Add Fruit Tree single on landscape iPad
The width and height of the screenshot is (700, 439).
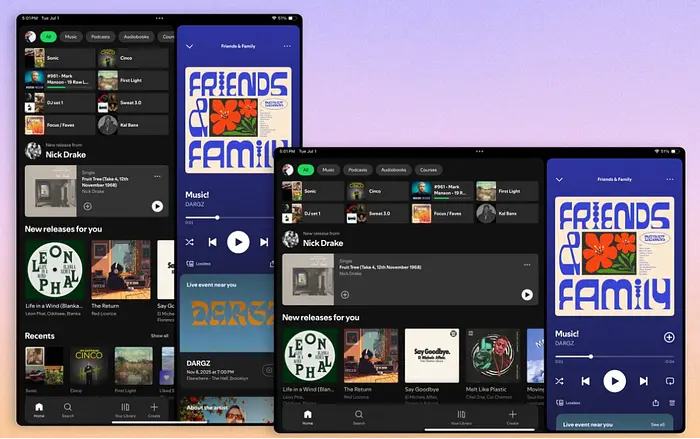345,295
